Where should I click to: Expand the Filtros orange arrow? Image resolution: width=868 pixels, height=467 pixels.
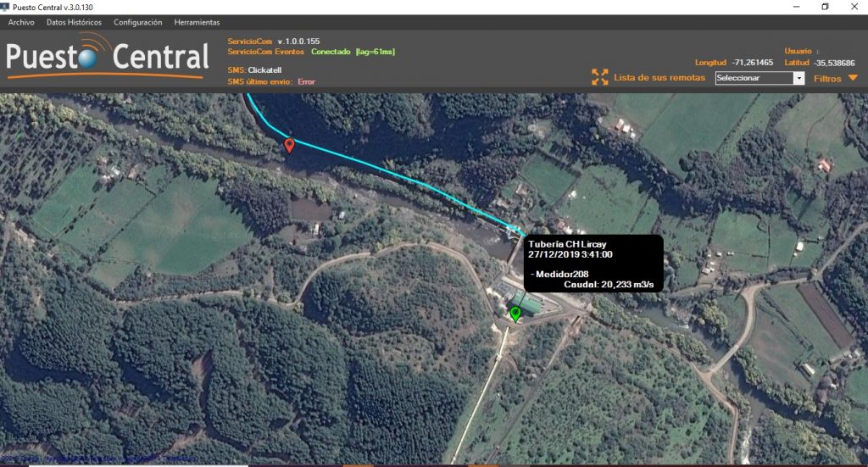coord(853,78)
